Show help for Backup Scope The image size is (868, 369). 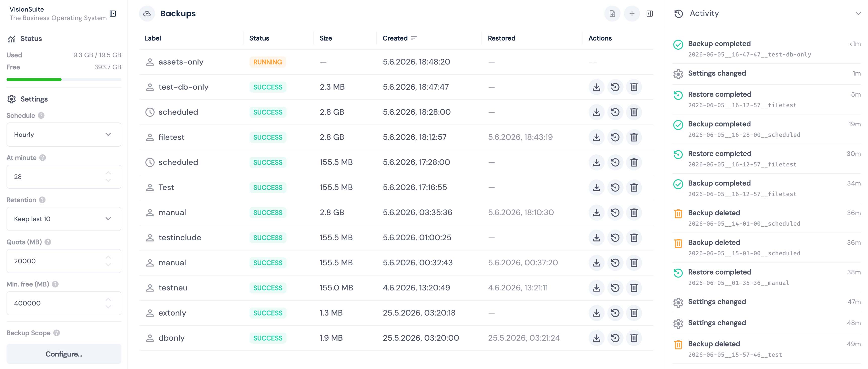pos(57,333)
